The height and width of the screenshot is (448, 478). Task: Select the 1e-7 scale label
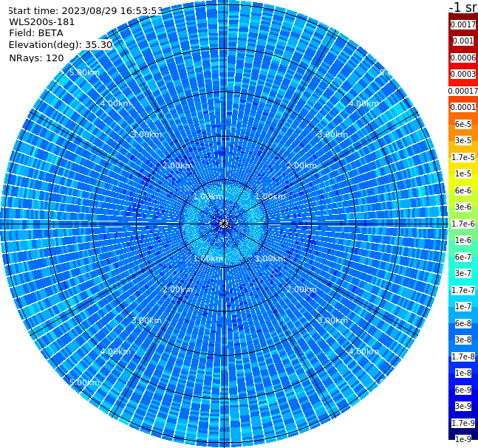[463, 306]
